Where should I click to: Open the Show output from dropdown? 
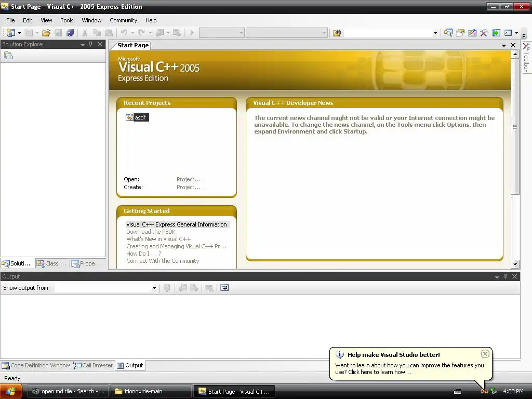pyautogui.click(x=154, y=288)
